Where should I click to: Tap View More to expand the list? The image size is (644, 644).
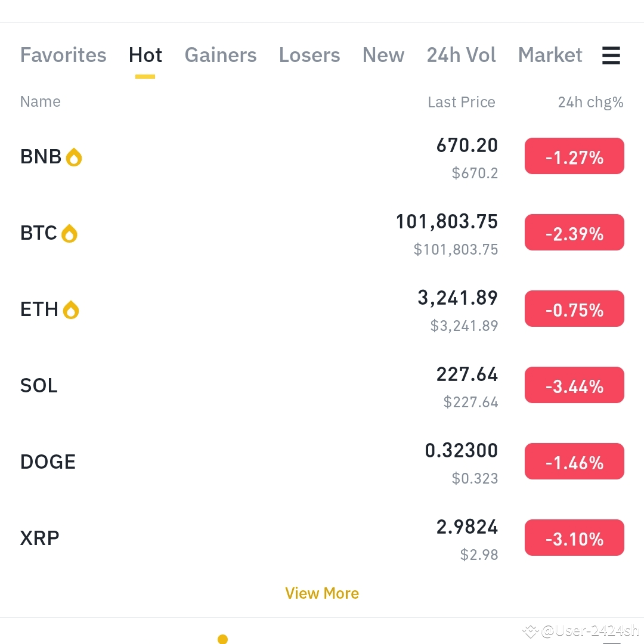pos(322,593)
